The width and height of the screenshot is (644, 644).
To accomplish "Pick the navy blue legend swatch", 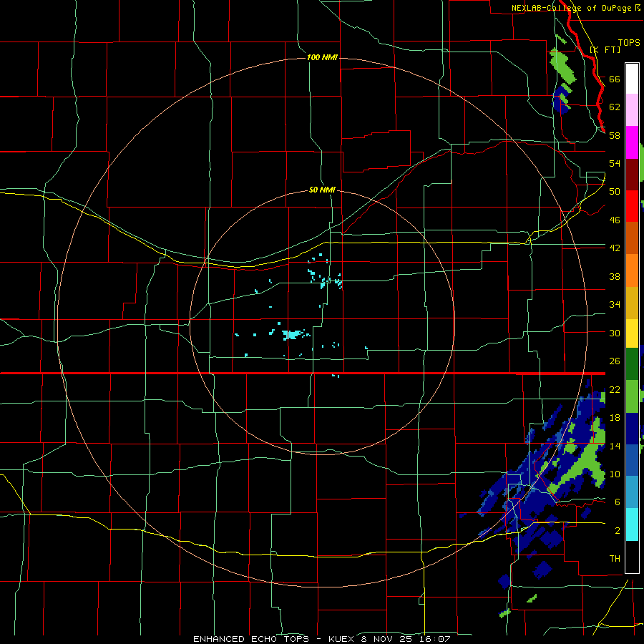I will coord(632,429).
